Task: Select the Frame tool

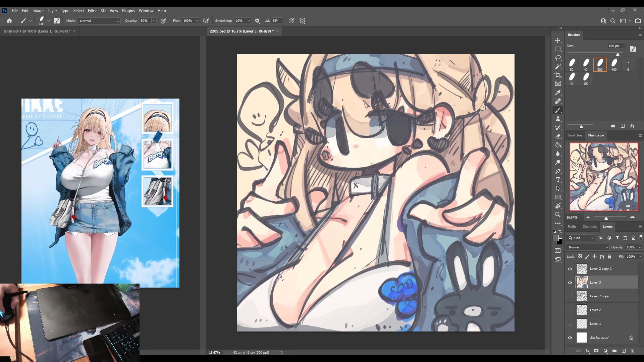Action: tap(558, 84)
